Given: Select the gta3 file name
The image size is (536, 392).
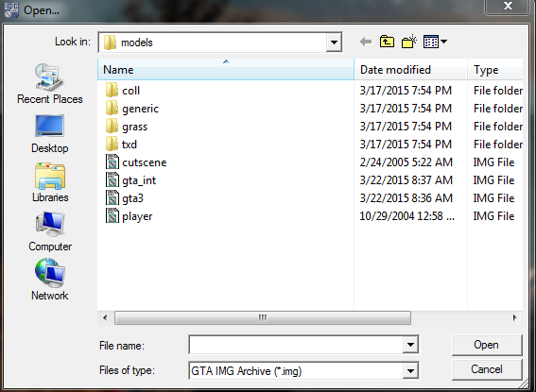Looking at the screenshot, I should point(132,198).
